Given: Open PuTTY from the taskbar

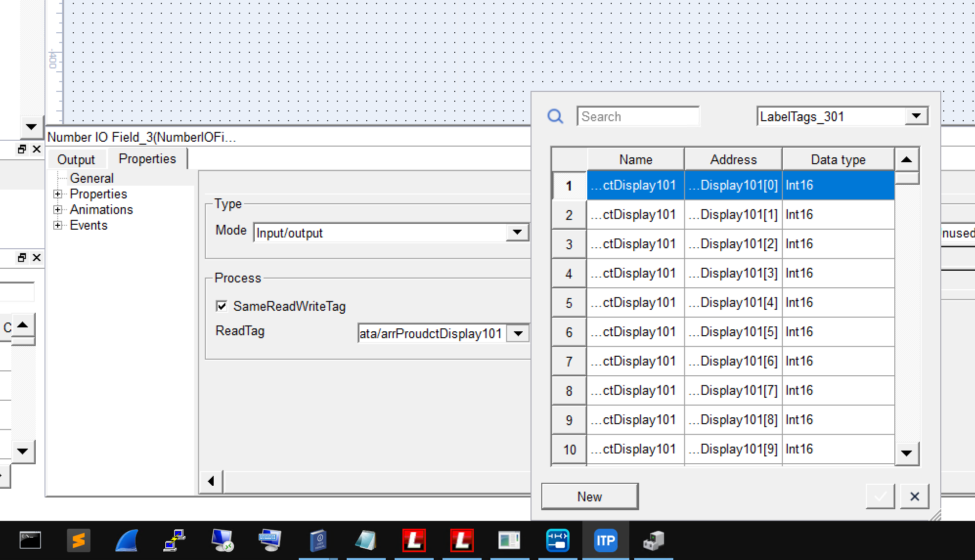Looking at the screenshot, I should [x=174, y=540].
